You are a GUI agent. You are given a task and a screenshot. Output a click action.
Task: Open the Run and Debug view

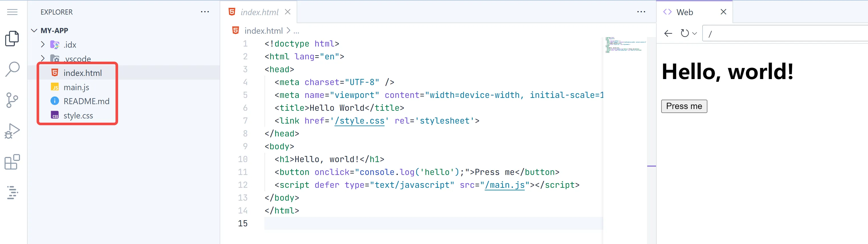13,131
